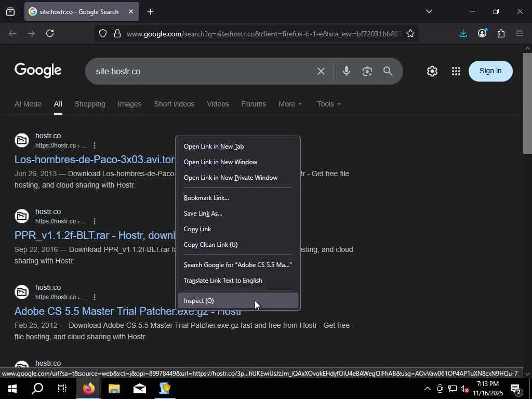Open PPR_v1.1.2f-BLT.rar result link
532x399 pixels.
(95, 235)
